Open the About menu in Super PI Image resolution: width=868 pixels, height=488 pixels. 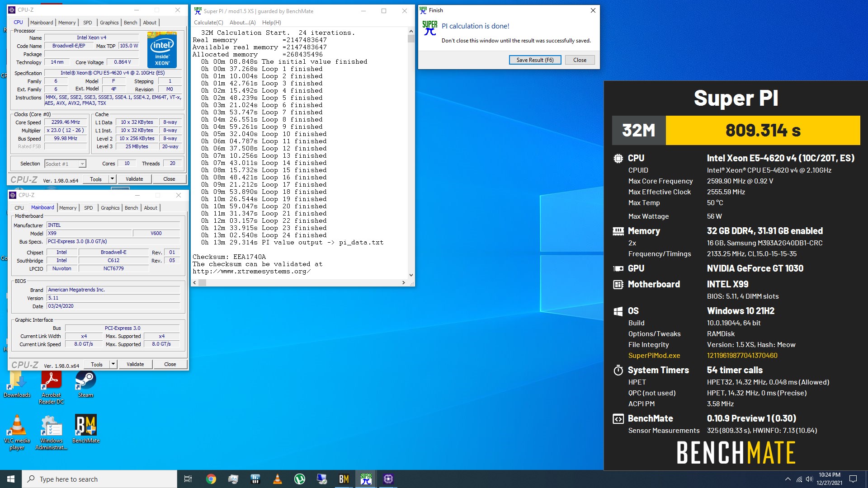pos(242,23)
